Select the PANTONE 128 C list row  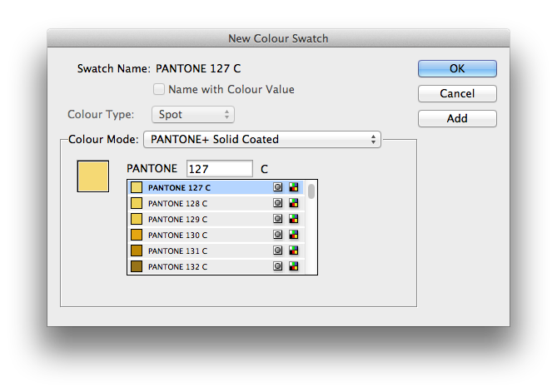click(x=216, y=203)
